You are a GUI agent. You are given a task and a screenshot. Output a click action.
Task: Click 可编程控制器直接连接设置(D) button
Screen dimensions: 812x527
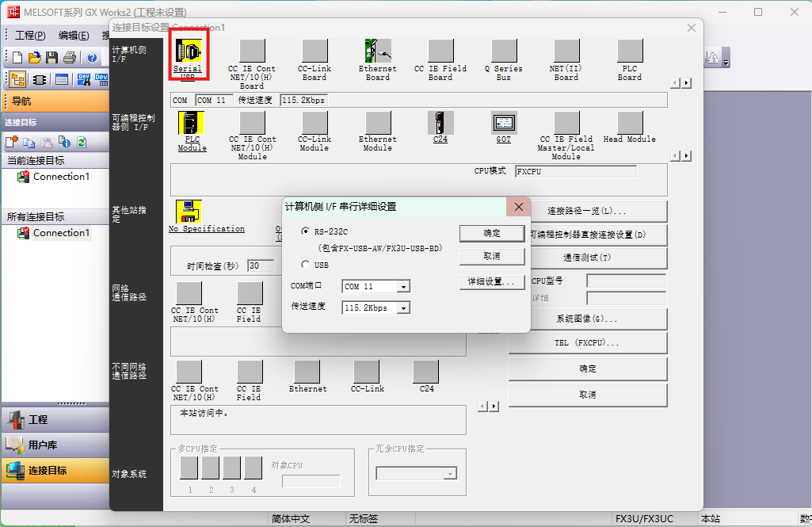[588, 235]
